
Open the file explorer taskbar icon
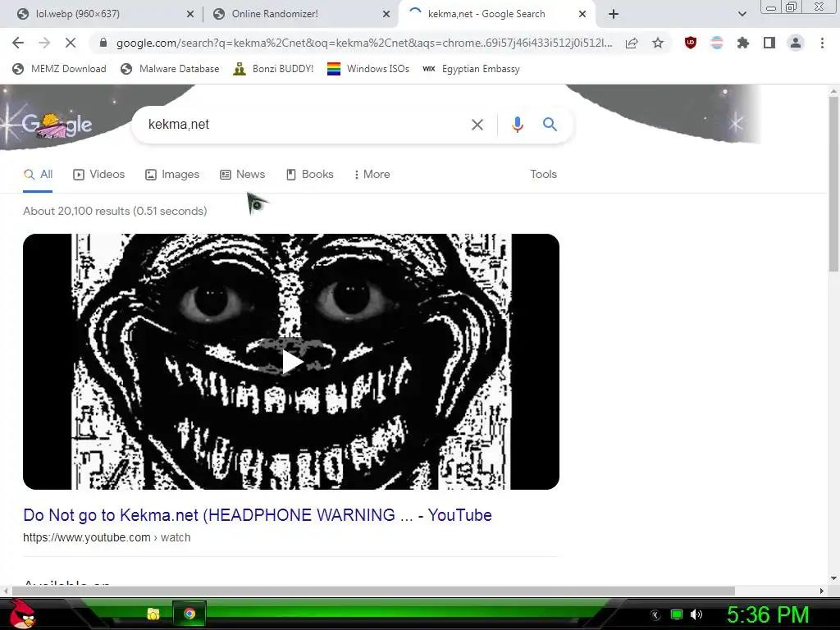tap(153, 614)
